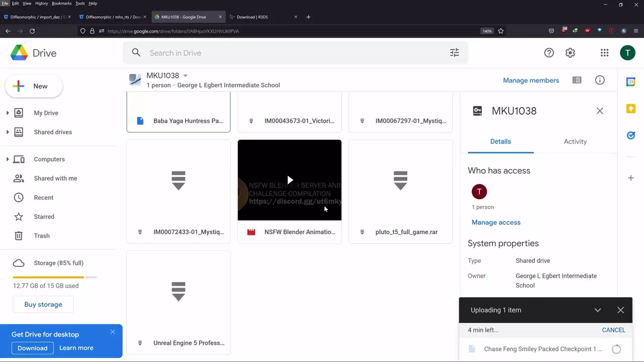Viewport: 644px width, 362px height.
Task: Dismiss the Get Drive for desktop banner
Action: (113, 332)
